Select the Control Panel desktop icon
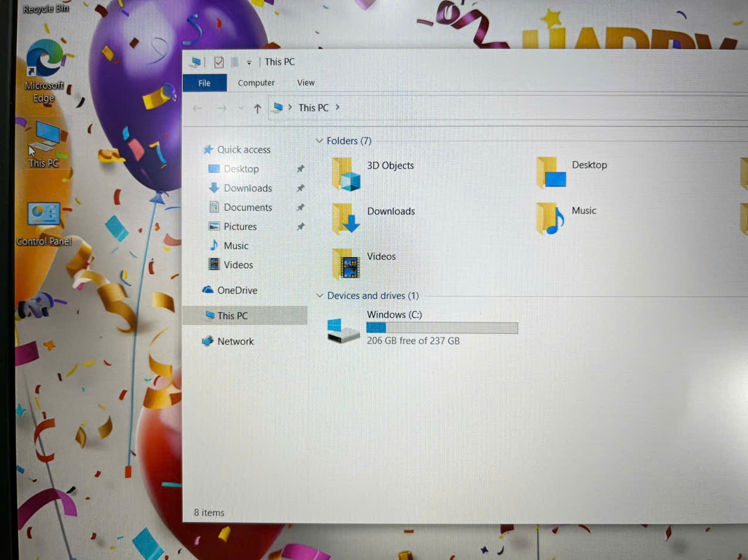This screenshot has width=748, height=560. click(44, 216)
